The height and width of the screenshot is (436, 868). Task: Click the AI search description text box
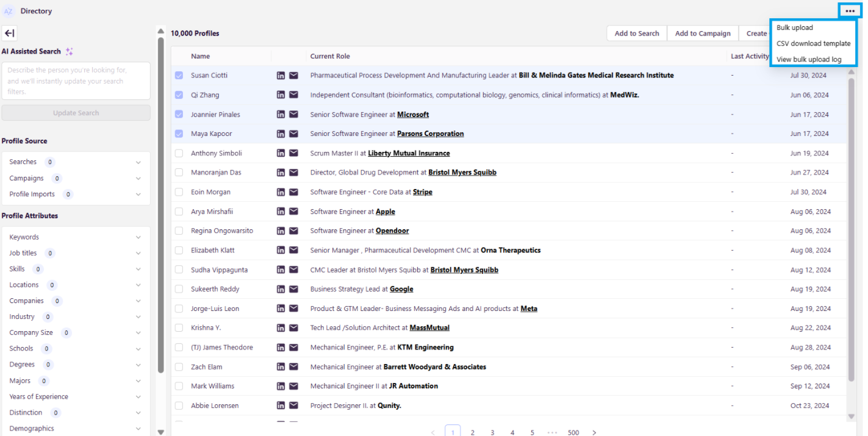coord(76,80)
